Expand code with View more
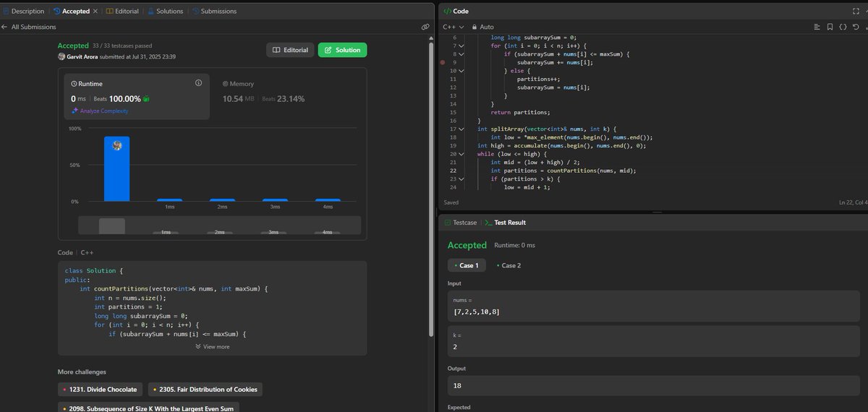 213,346
